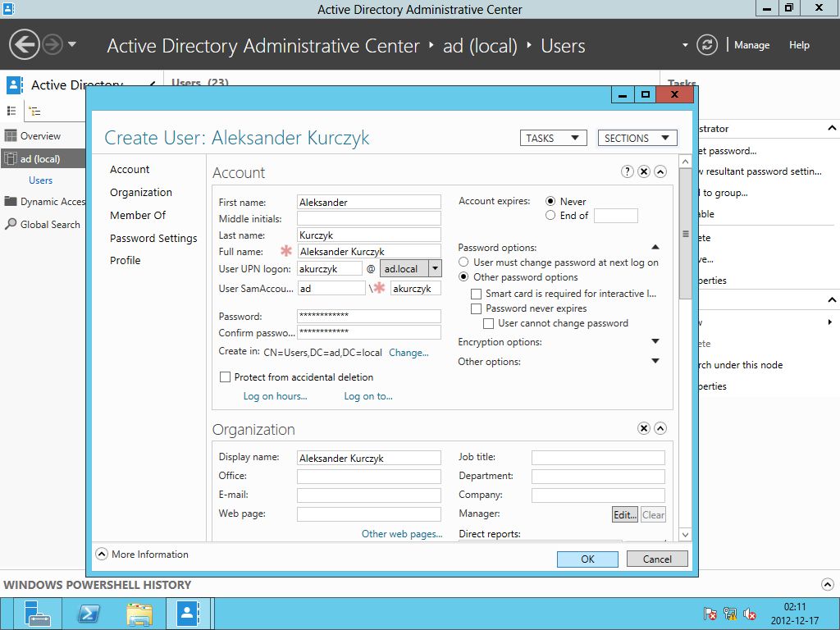Click the forward navigation arrow
Image resolution: width=840 pixels, height=630 pixels.
pyautogui.click(x=52, y=44)
